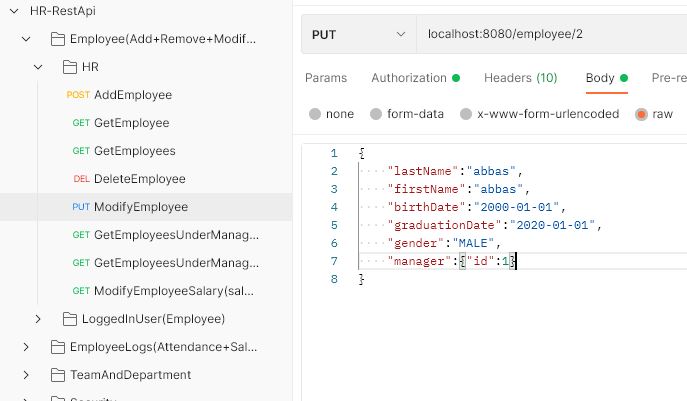Viewport: 687px width, 401px height.
Task: Switch to the Params tab
Action: pos(326,78)
